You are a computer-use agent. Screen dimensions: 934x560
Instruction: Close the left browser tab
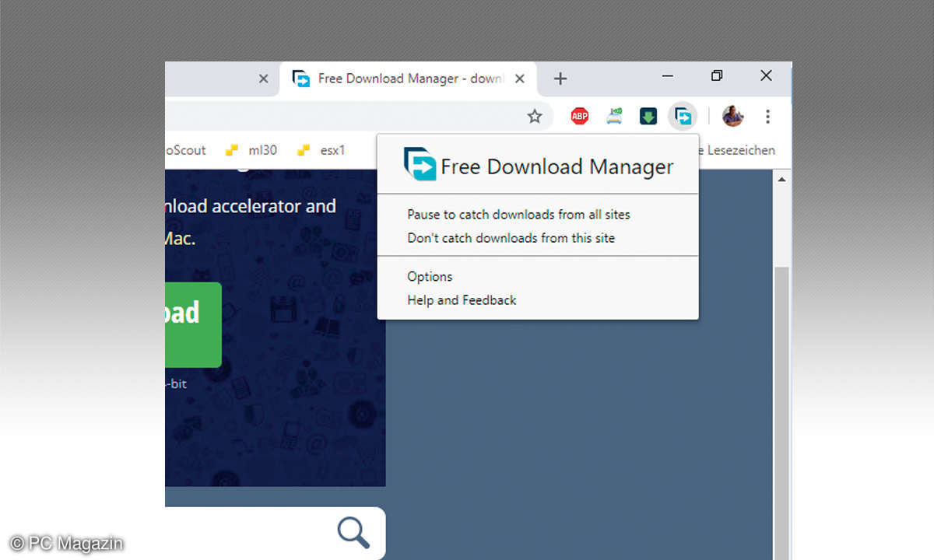[x=263, y=79]
